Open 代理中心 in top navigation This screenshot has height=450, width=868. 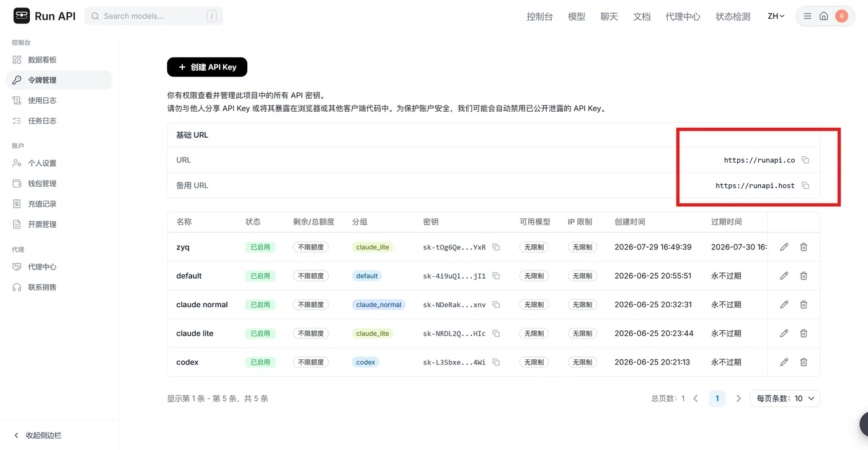tap(683, 17)
